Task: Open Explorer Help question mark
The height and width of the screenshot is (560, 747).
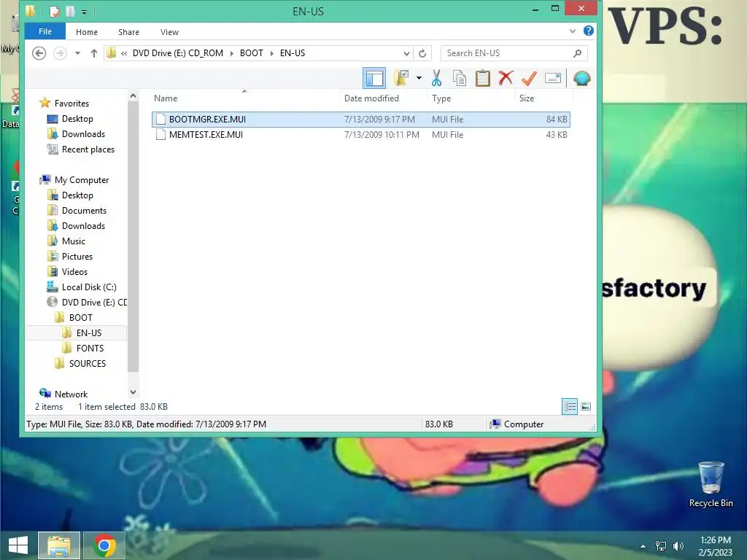Action: coord(589,31)
